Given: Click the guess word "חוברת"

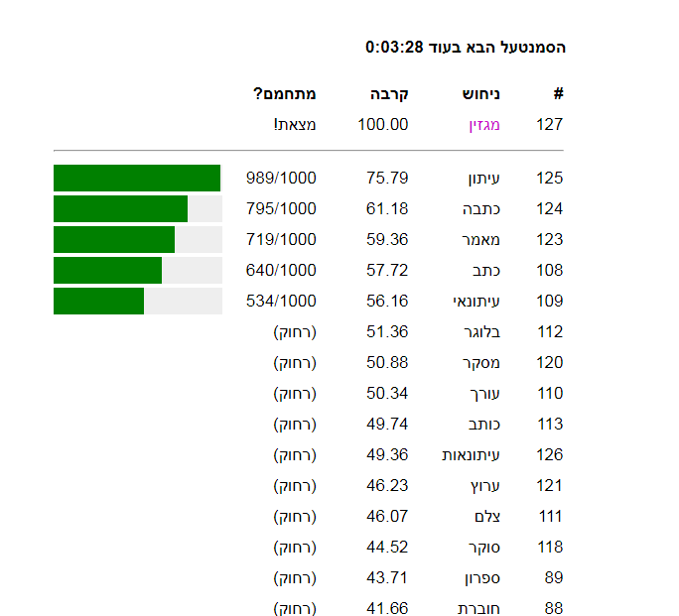Looking at the screenshot, I should [478, 609].
